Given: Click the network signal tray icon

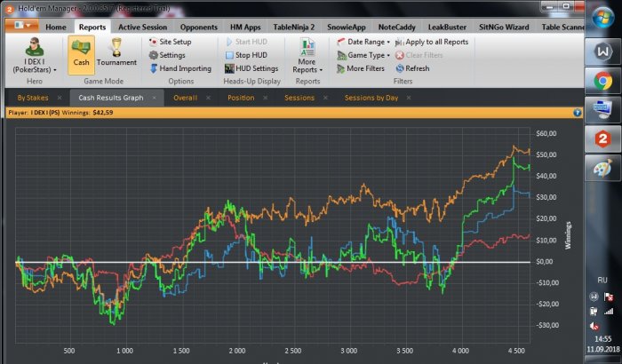Looking at the screenshot, I should tap(609, 312).
